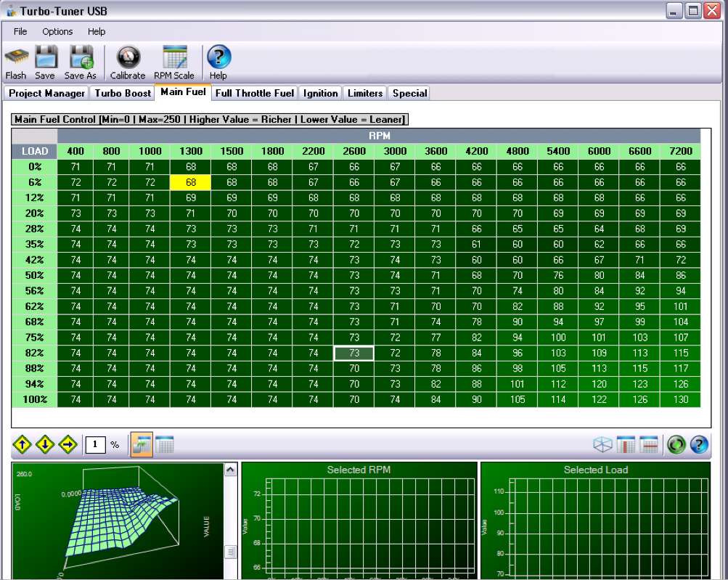Click the green refresh circle icon
The width and height of the screenshot is (728, 580).
pyautogui.click(x=676, y=444)
